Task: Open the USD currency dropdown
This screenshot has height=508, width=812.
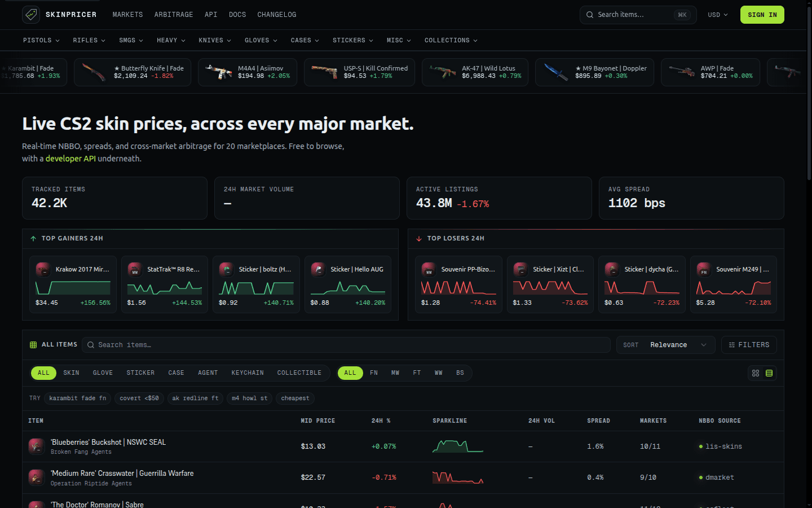Action: coord(718,15)
